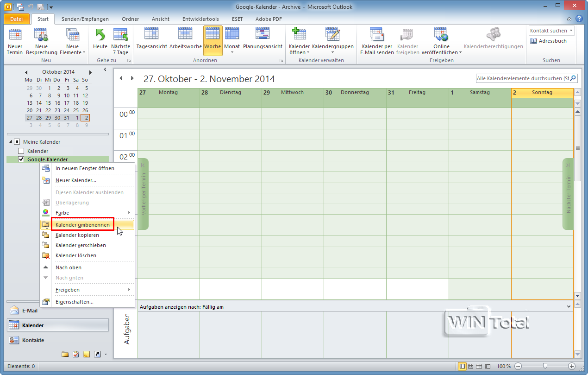Go forward one week in calendar view
The width and height of the screenshot is (588, 375).
tap(132, 78)
